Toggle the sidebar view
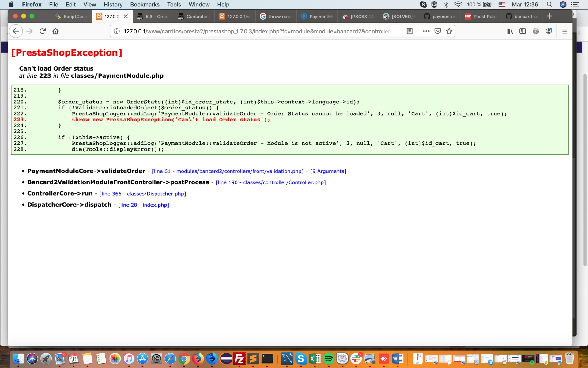 tap(522, 31)
